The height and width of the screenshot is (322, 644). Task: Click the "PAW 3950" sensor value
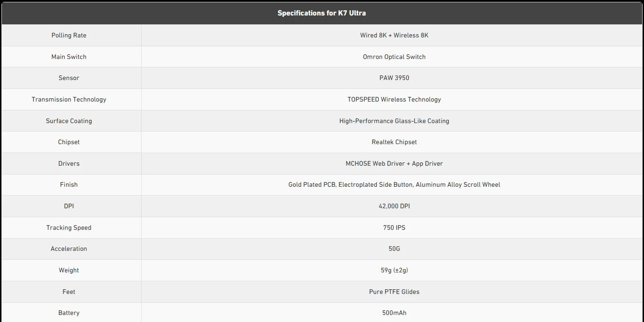click(x=394, y=78)
